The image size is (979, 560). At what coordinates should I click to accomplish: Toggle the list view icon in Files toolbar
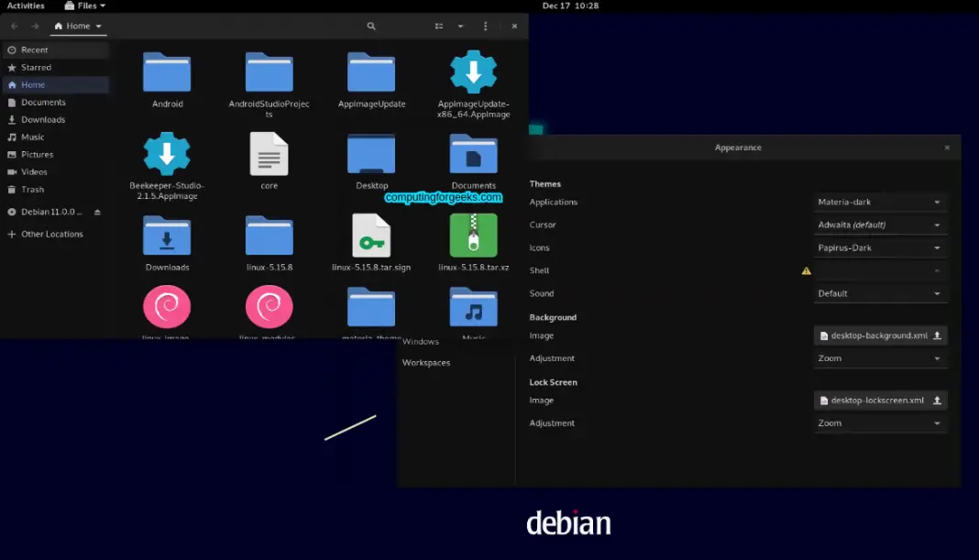438,26
